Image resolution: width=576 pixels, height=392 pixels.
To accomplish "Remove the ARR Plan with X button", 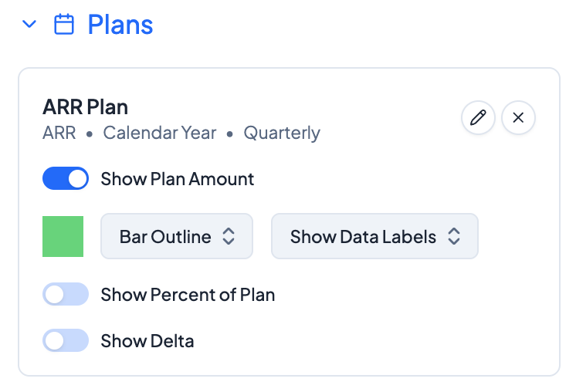I will (518, 118).
